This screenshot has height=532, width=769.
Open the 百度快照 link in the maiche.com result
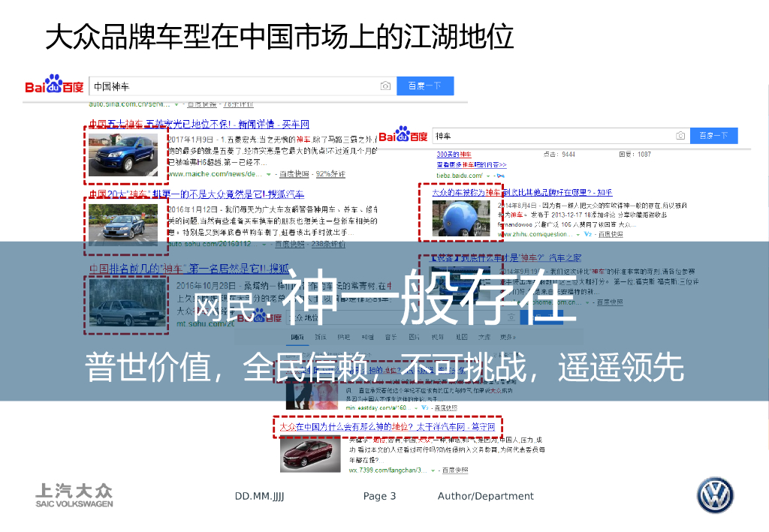click(x=294, y=174)
